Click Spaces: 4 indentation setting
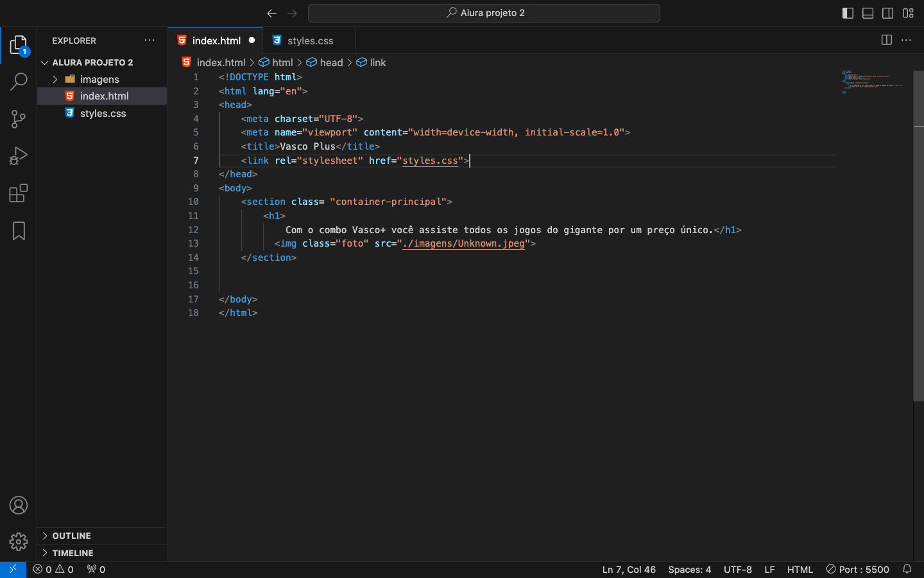Image resolution: width=924 pixels, height=578 pixels. point(689,570)
